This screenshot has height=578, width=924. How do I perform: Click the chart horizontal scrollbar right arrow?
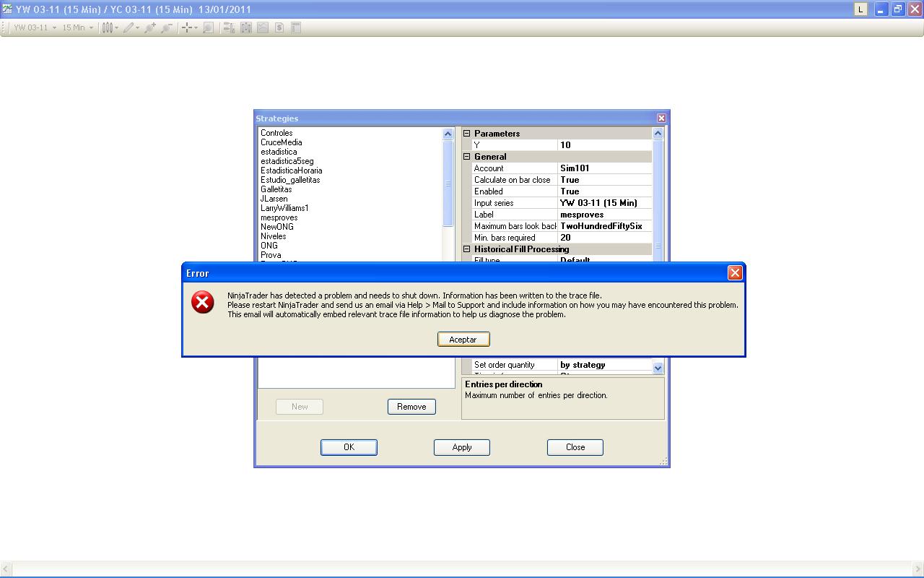pyautogui.click(x=918, y=570)
